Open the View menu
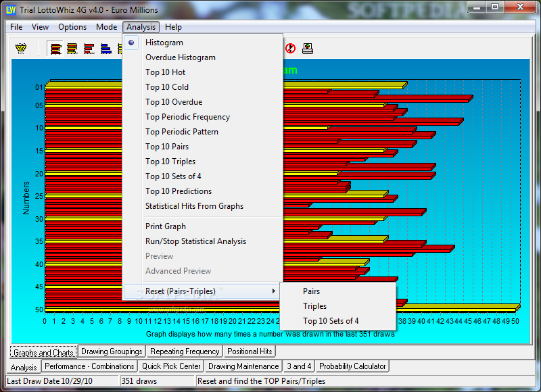This screenshot has height=392, width=541. (40, 27)
